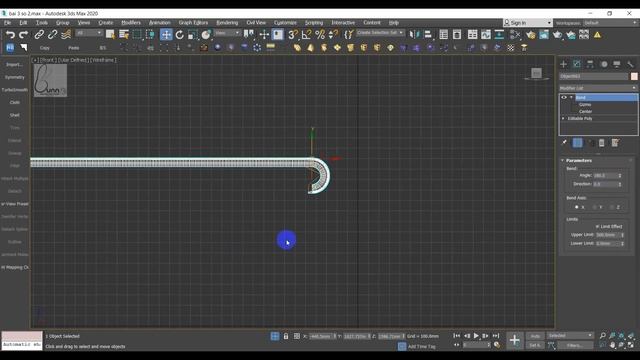The height and width of the screenshot is (360, 640).
Task: Open the Hierarchy command panel tab
Action: (590, 64)
